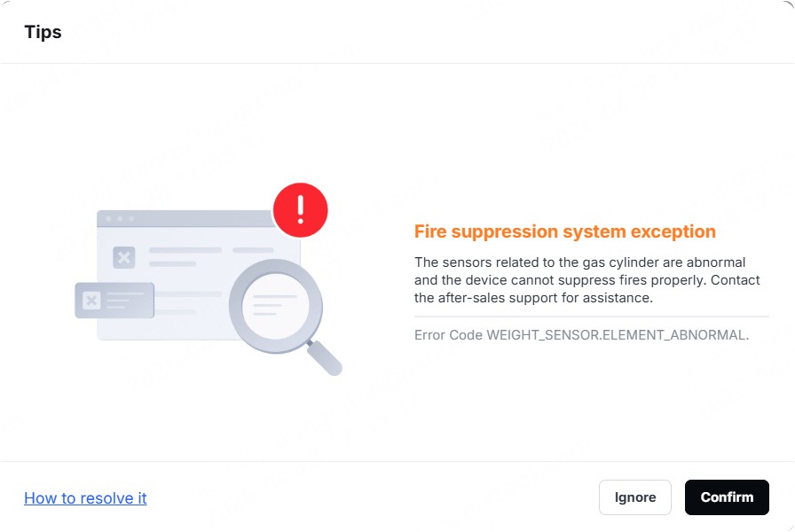Click the "Error Code" label
This screenshot has height=532, width=795.
point(448,335)
